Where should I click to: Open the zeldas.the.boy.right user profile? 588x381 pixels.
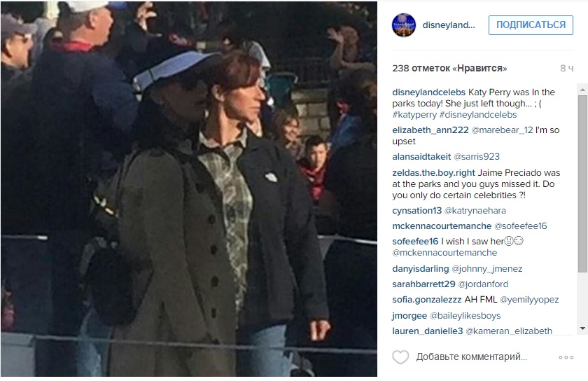(x=433, y=173)
